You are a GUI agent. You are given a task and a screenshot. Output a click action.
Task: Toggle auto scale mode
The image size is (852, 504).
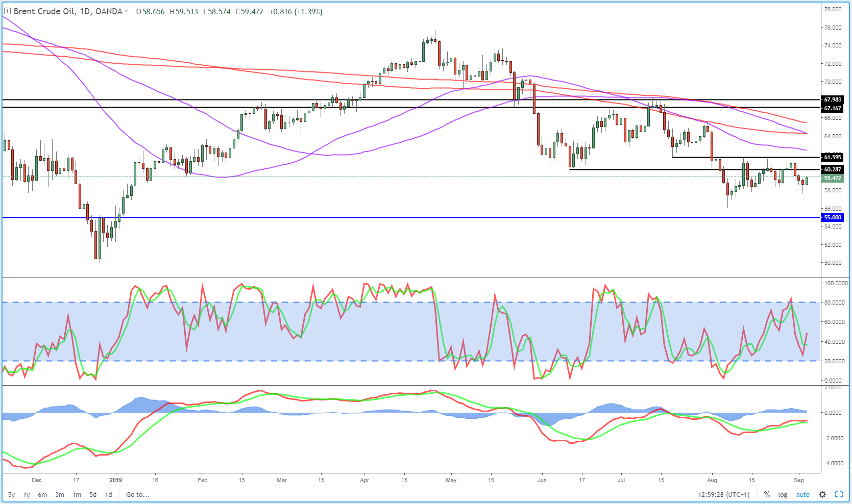coord(803,494)
